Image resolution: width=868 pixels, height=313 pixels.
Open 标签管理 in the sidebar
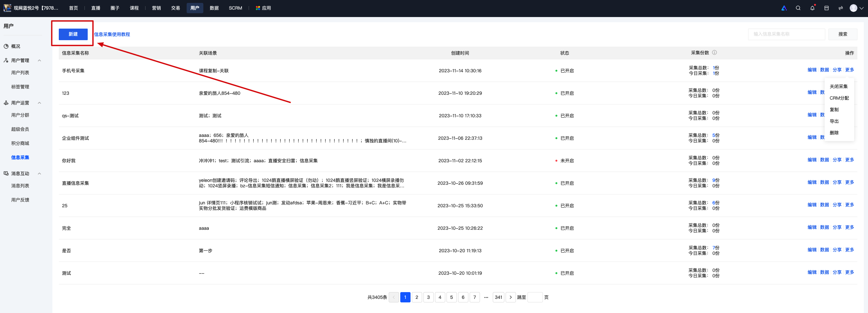pyautogui.click(x=20, y=86)
